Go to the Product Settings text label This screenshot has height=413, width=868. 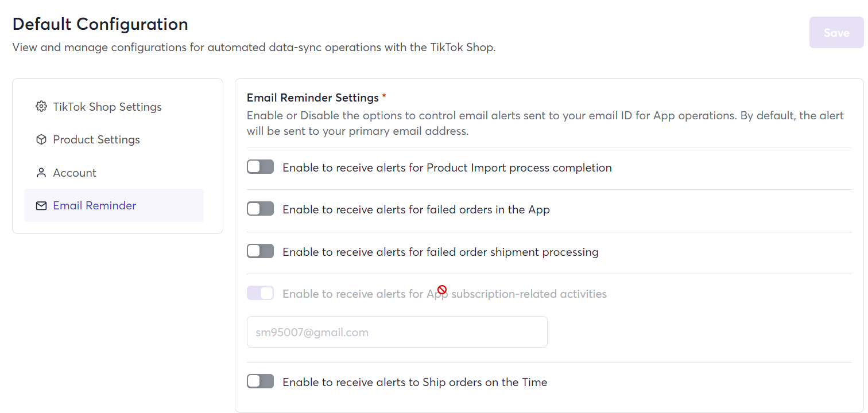[x=96, y=139]
